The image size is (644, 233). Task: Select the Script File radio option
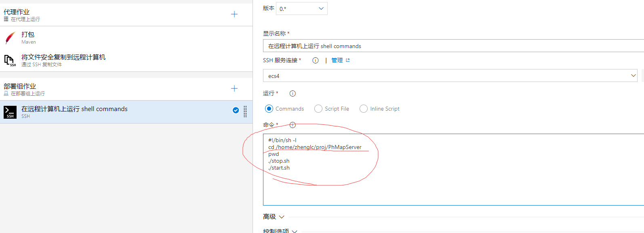318,109
